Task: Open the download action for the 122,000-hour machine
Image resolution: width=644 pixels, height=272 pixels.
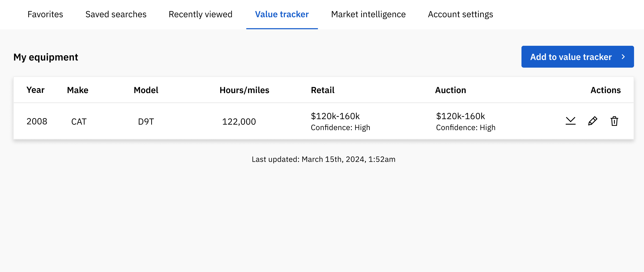Action: point(571,121)
